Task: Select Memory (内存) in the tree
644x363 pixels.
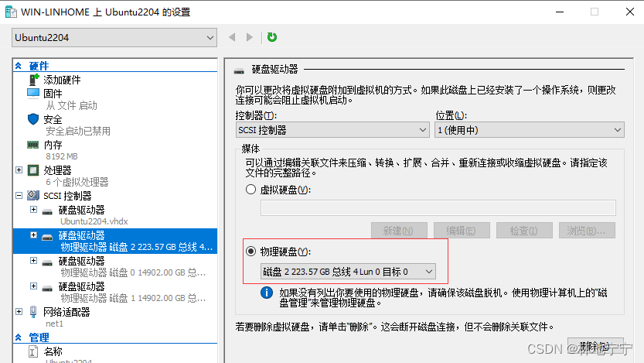Action: (x=53, y=145)
